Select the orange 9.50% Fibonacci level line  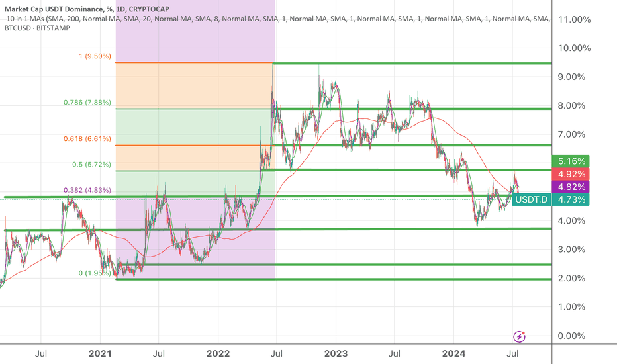pyautogui.click(x=195, y=63)
